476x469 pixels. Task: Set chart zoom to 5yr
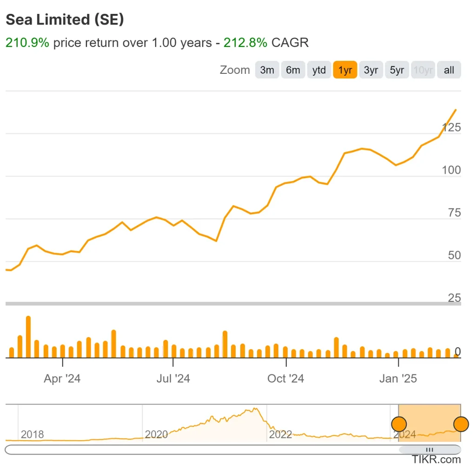click(397, 70)
